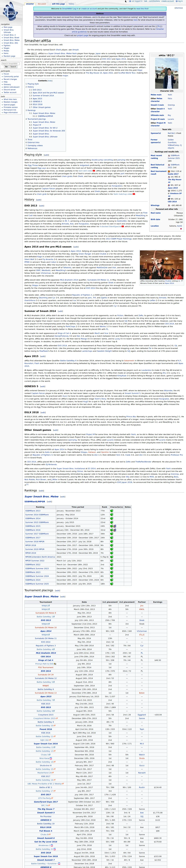Click the Melee icon beside SSBMRank Summer 2025

(169, 155)
